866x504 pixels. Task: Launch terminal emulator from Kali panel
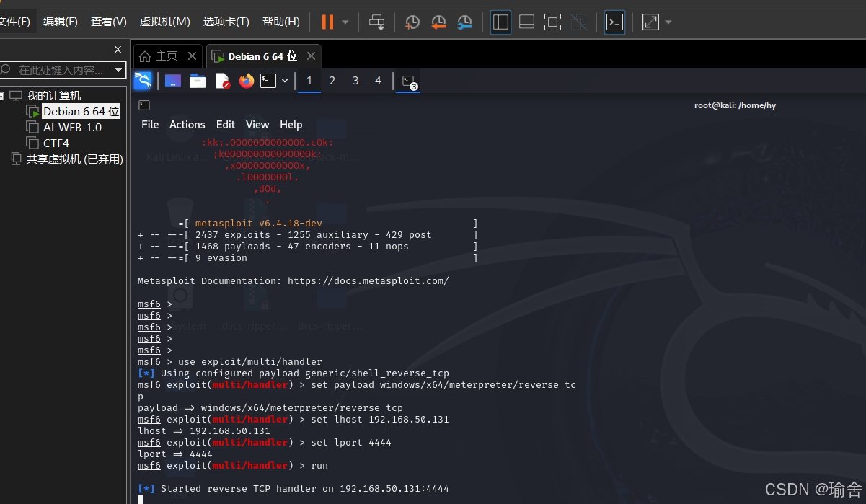268,81
